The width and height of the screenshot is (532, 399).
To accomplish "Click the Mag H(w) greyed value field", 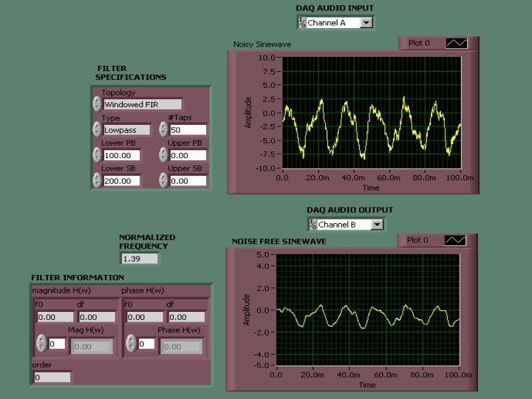I will (92, 347).
